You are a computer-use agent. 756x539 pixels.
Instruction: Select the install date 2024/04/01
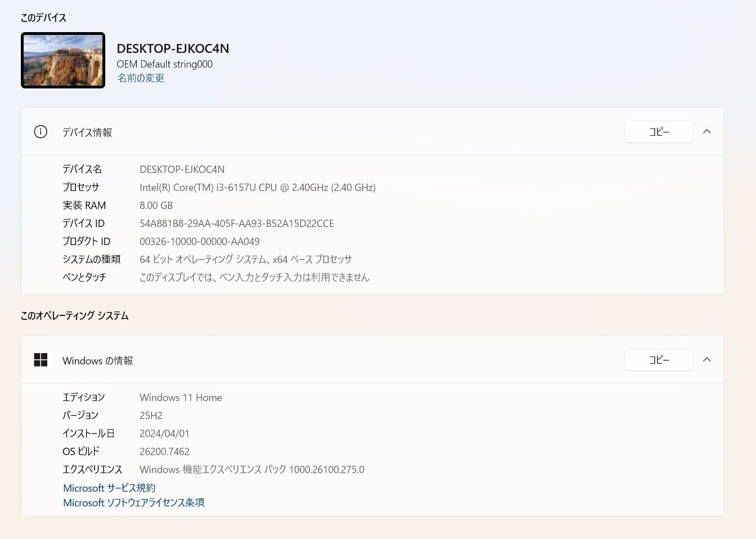(x=164, y=434)
